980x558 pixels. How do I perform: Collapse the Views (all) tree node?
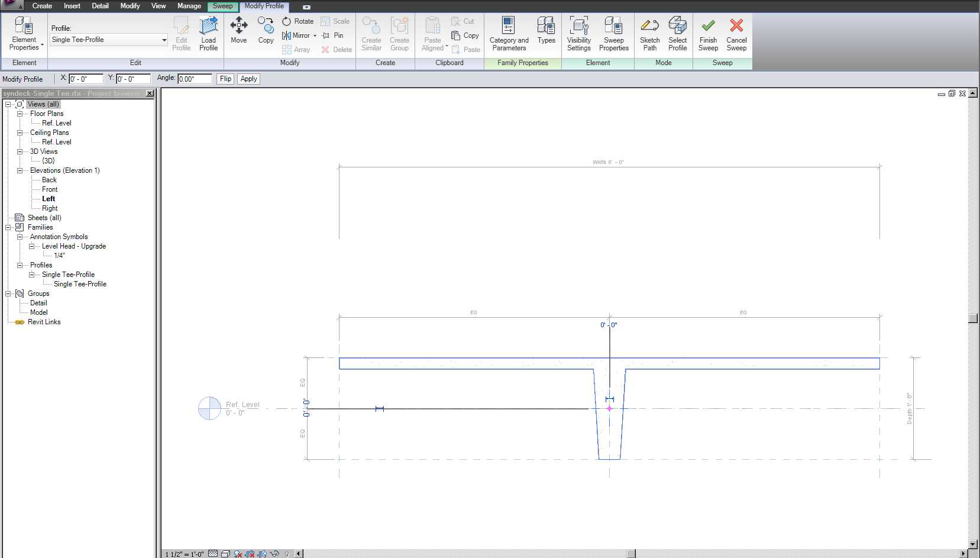[x=8, y=104]
